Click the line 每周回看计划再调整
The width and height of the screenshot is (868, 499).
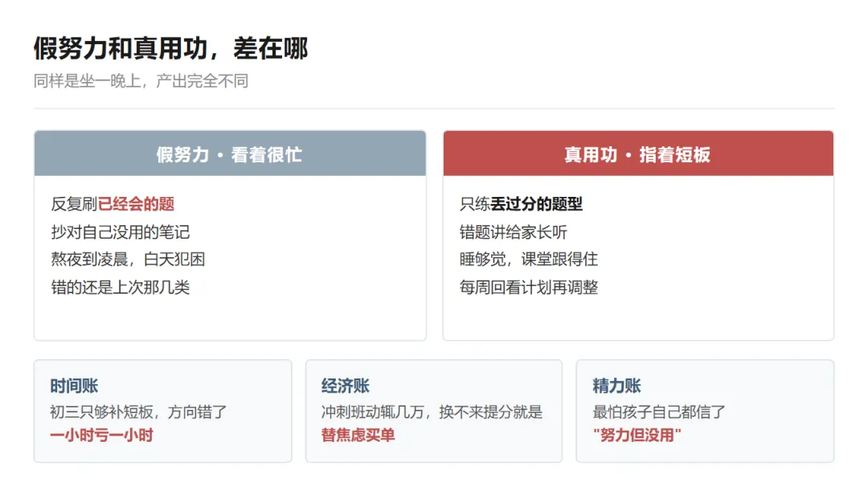(x=529, y=287)
